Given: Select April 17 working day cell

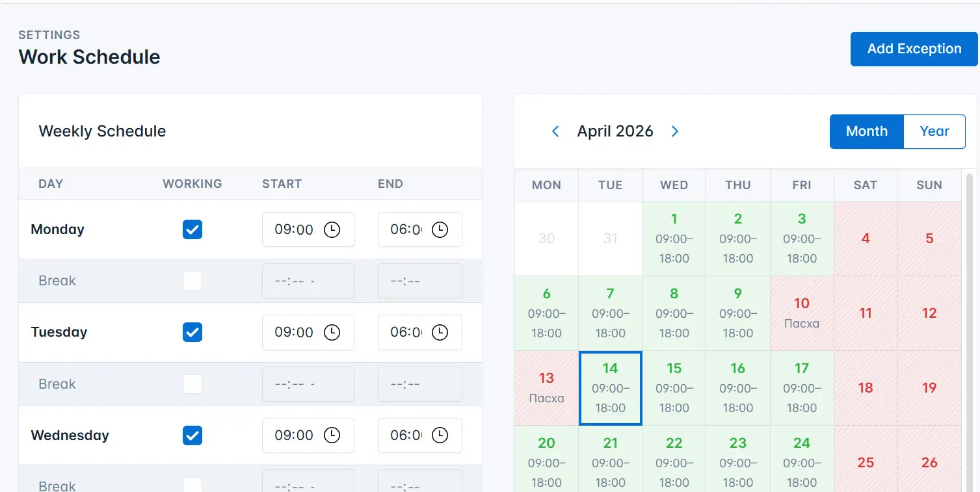Looking at the screenshot, I should pyautogui.click(x=802, y=387).
